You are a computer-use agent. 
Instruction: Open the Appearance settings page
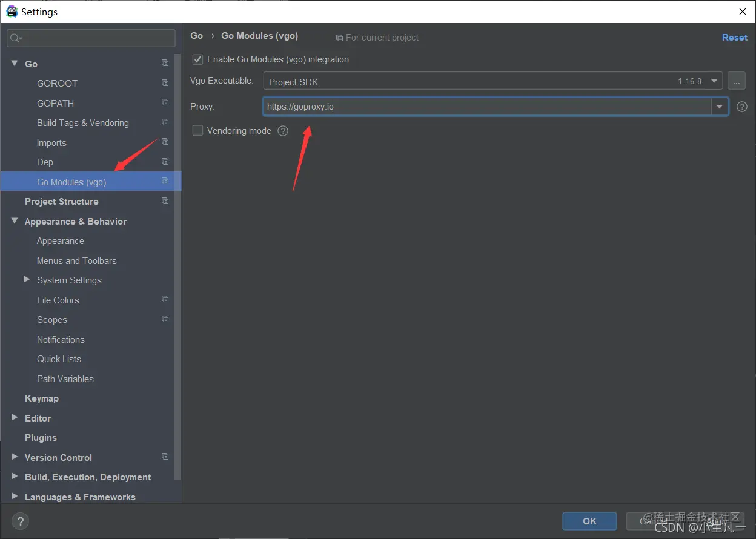pyautogui.click(x=61, y=241)
